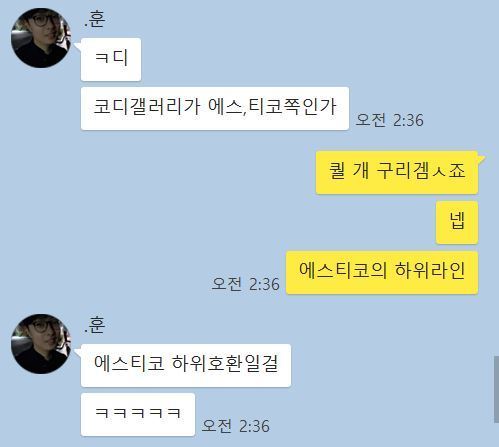Click the sender name .훈 above 에스티코 하위호환일걸
This screenshot has height=447, width=499.
click(x=94, y=325)
